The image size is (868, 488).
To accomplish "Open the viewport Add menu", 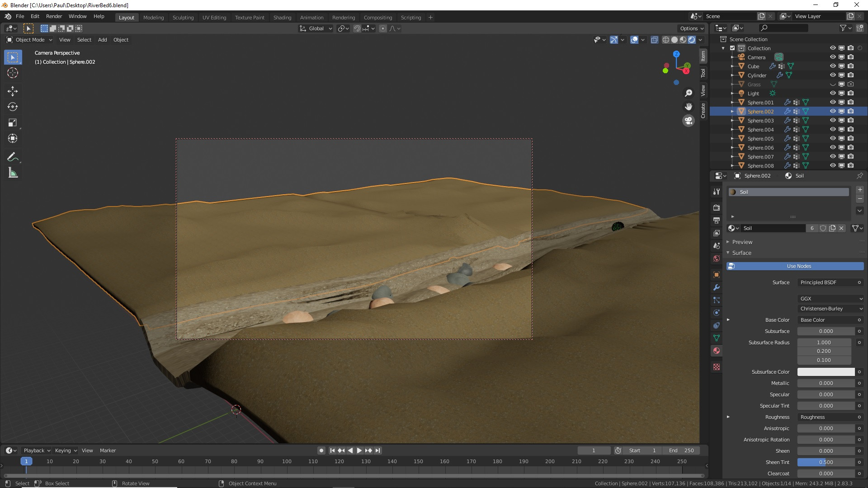I will coord(103,40).
